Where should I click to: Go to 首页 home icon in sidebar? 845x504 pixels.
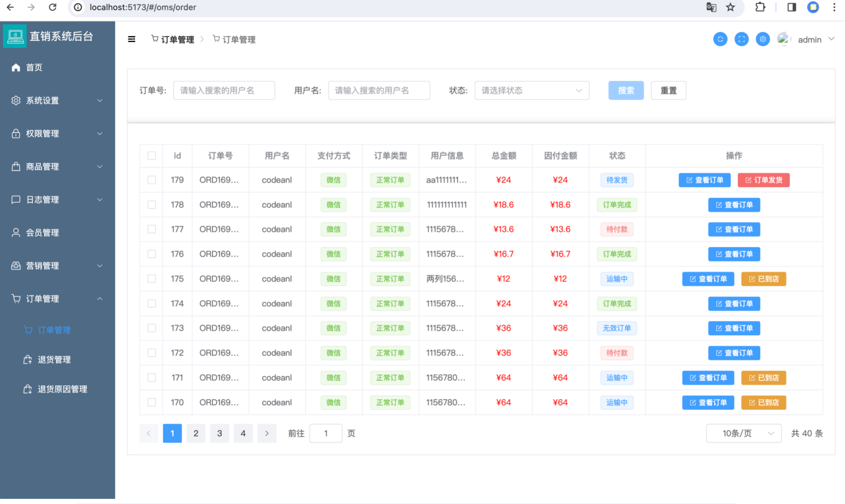coord(16,67)
